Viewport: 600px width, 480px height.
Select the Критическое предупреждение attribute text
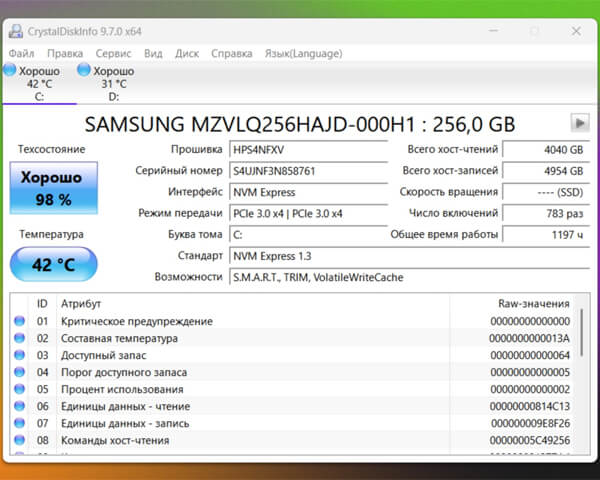137,321
